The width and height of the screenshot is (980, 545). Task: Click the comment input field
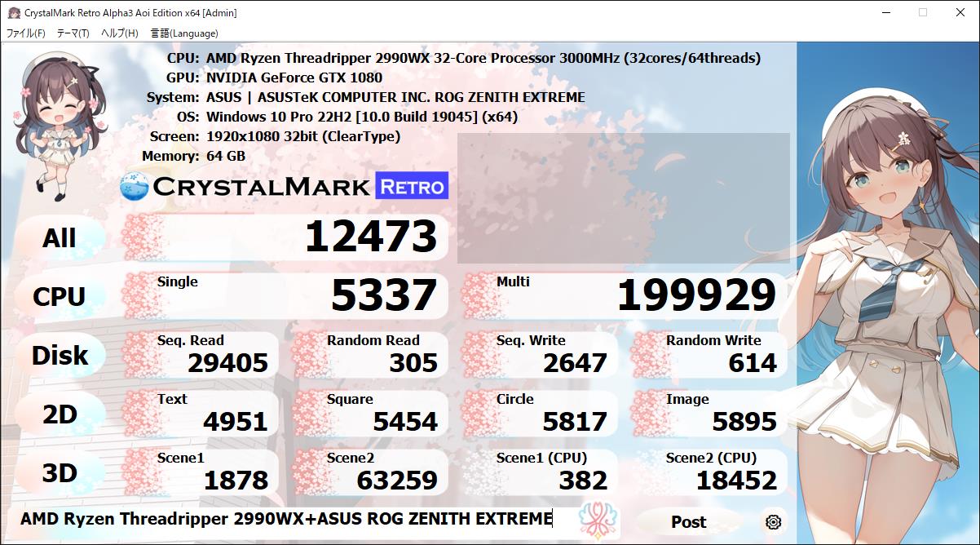coord(294,520)
